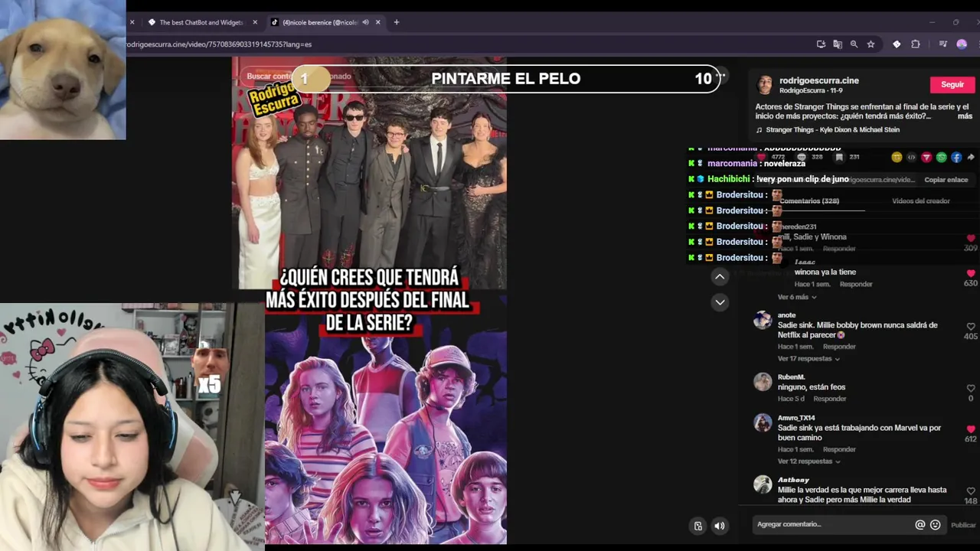Screen dimensions: 980x551
Task: Reply to anote's comment
Action: point(839,347)
